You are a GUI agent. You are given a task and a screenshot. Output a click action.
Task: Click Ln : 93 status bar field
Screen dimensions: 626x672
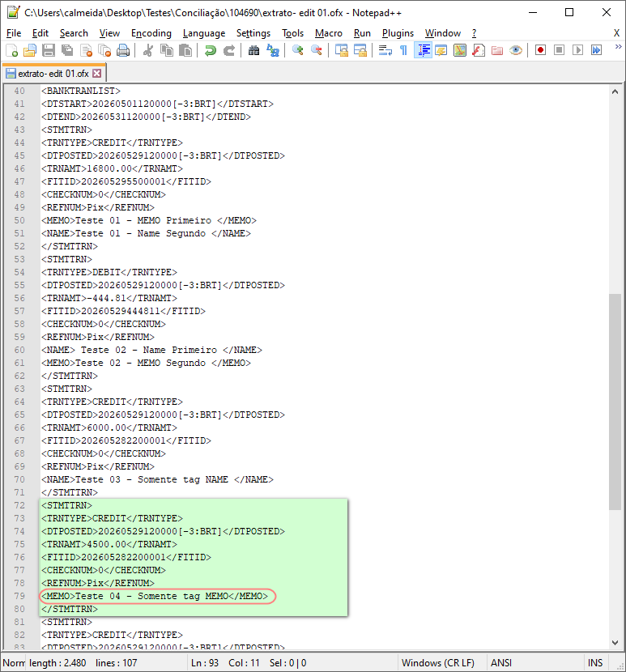205,662
